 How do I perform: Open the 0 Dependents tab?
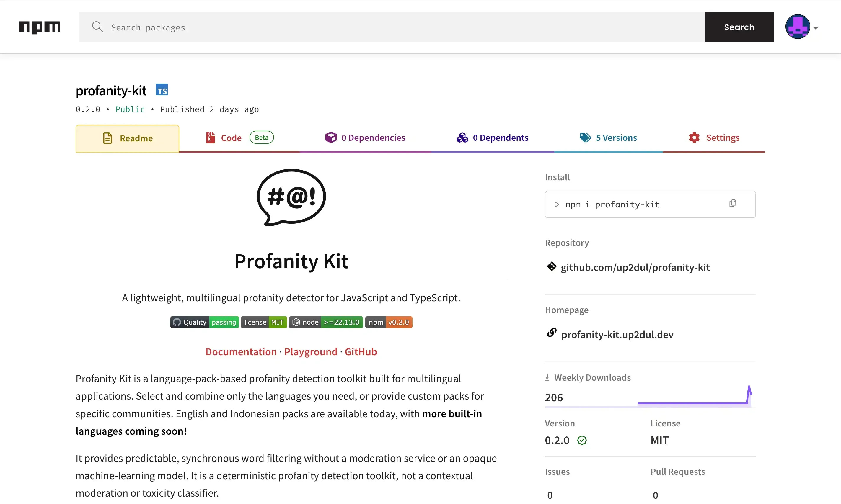pyautogui.click(x=492, y=138)
